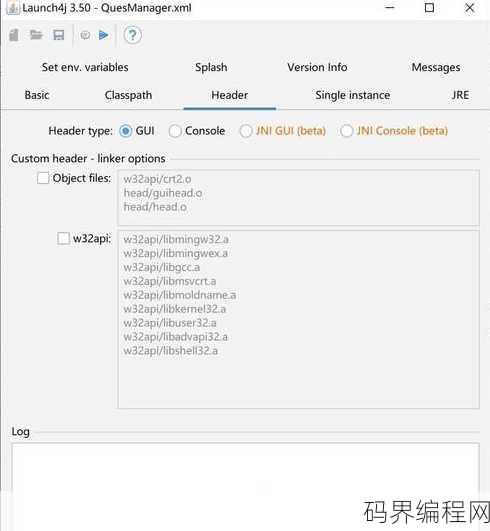This screenshot has width=490, height=531.
Task: Click the head/guihead.o entry
Action: 163,193
